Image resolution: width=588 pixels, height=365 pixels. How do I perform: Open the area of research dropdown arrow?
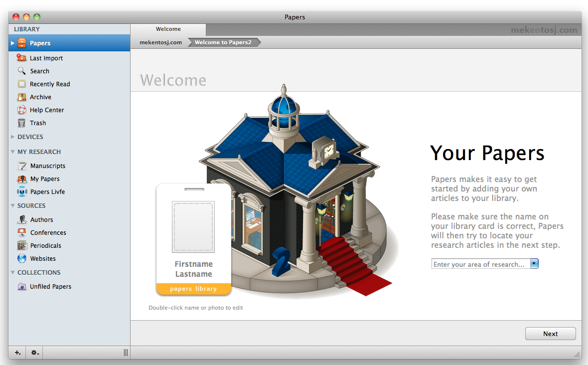(x=534, y=264)
